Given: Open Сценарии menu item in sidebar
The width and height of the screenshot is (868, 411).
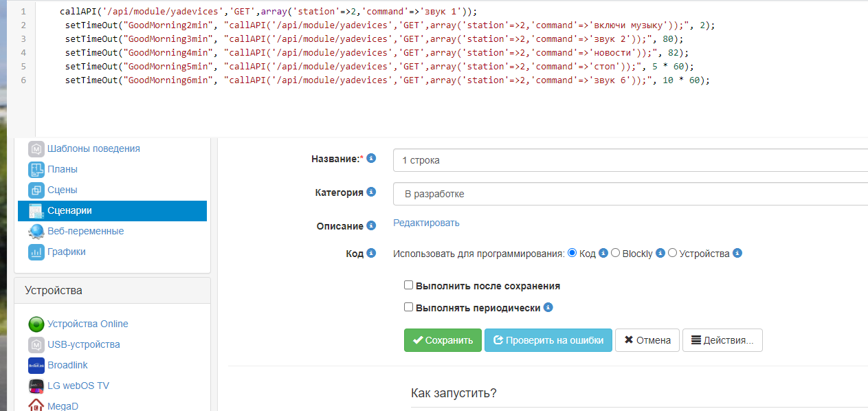Looking at the screenshot, I should coord(69,210).
